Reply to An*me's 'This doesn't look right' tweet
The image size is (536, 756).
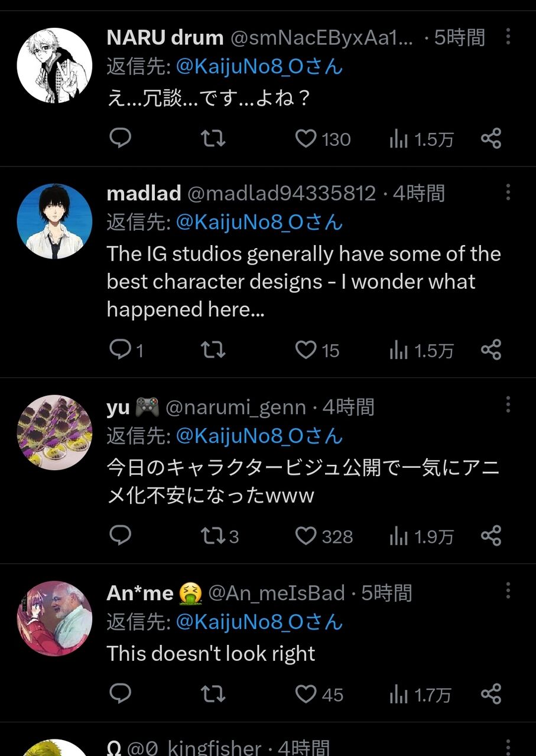pyautogui.click(x=121, y=693)
